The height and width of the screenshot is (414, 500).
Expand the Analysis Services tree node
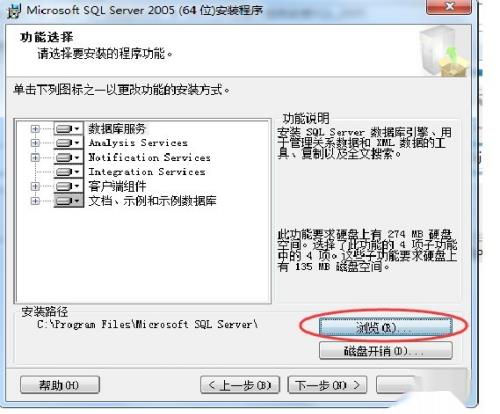[35, 143]
